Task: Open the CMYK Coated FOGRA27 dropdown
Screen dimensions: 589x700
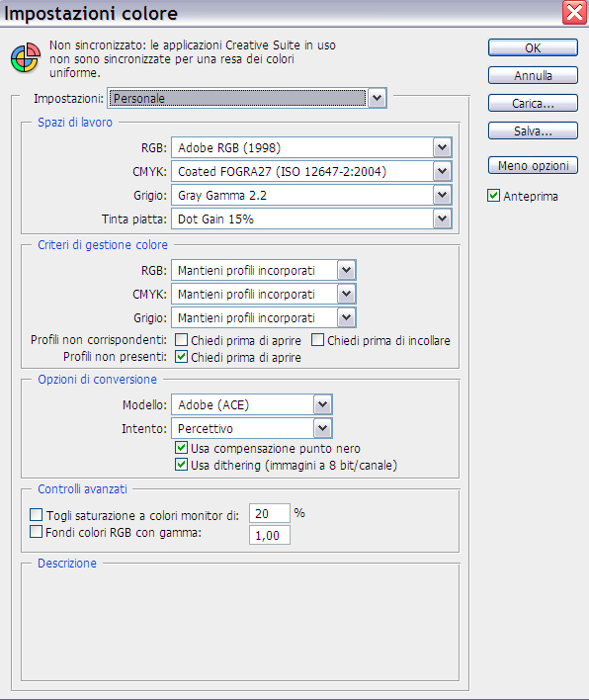Action: (x=311, y=171)
